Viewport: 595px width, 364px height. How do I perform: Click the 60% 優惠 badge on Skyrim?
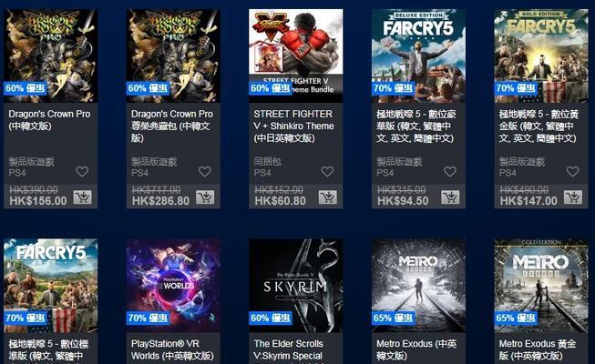point(271,318)
